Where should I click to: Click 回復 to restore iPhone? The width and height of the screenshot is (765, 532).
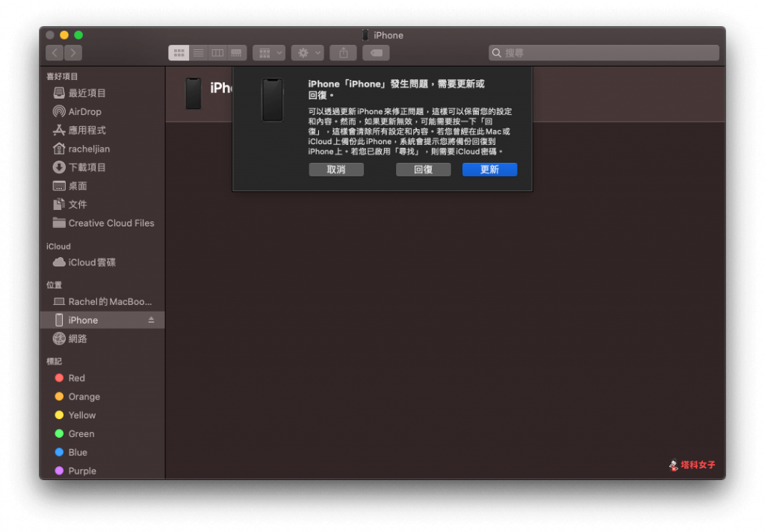[x=423, y=170]
